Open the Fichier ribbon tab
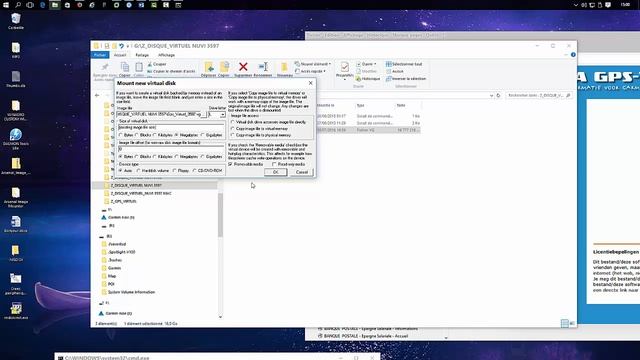 (100, 55)
